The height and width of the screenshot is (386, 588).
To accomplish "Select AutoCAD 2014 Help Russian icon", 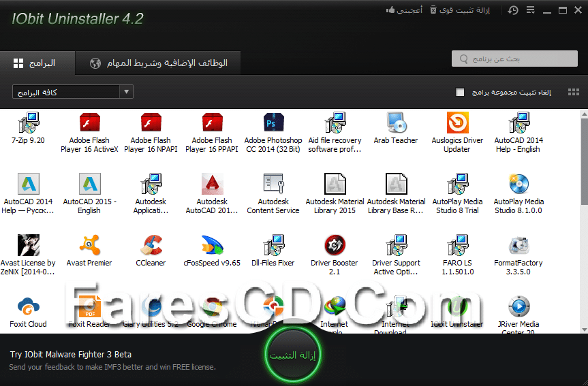I will tap(28, 184).
